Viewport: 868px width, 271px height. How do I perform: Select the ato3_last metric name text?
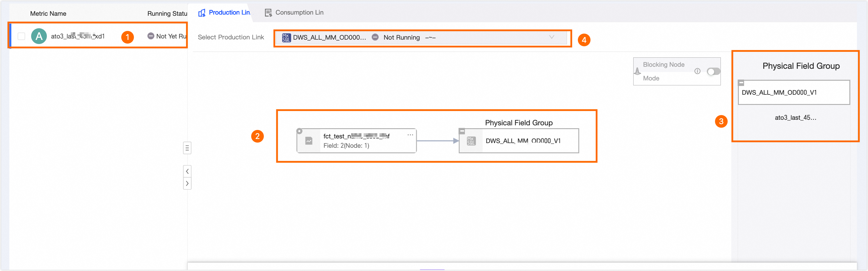point(78,36)
